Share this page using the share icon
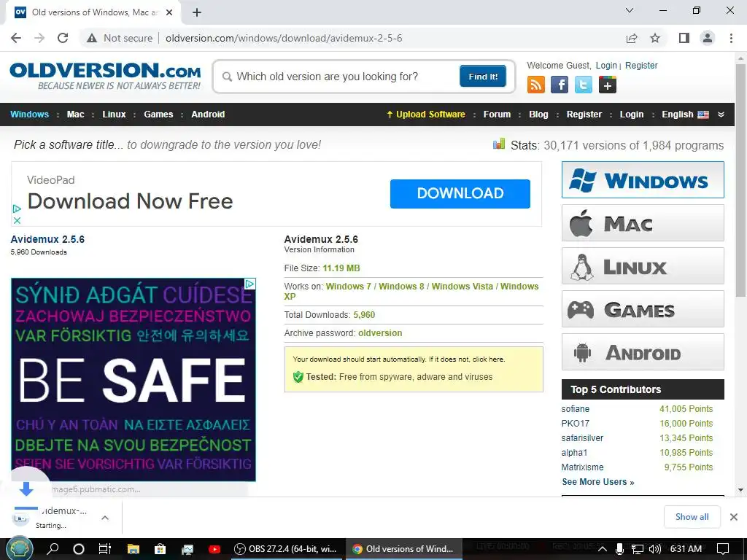The width and height of the screenshot is (747, 560). coord(632,38)
